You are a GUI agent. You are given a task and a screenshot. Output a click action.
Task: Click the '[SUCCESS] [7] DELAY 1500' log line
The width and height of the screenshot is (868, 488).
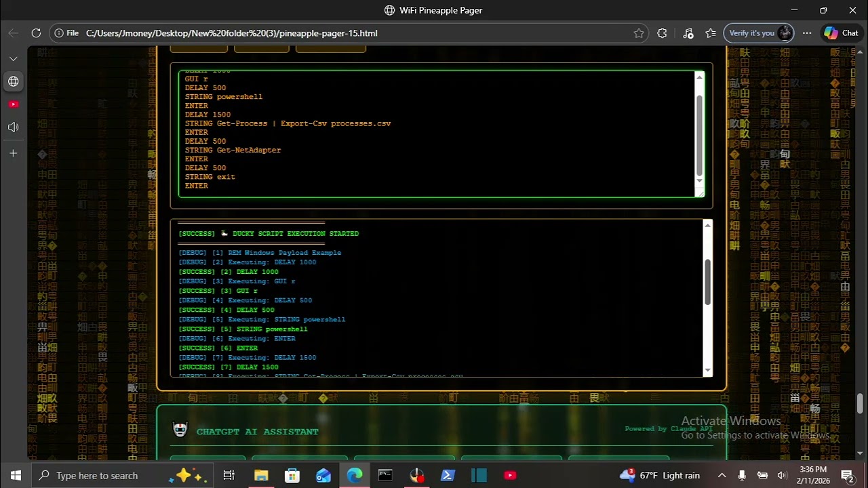pos(229,367)
